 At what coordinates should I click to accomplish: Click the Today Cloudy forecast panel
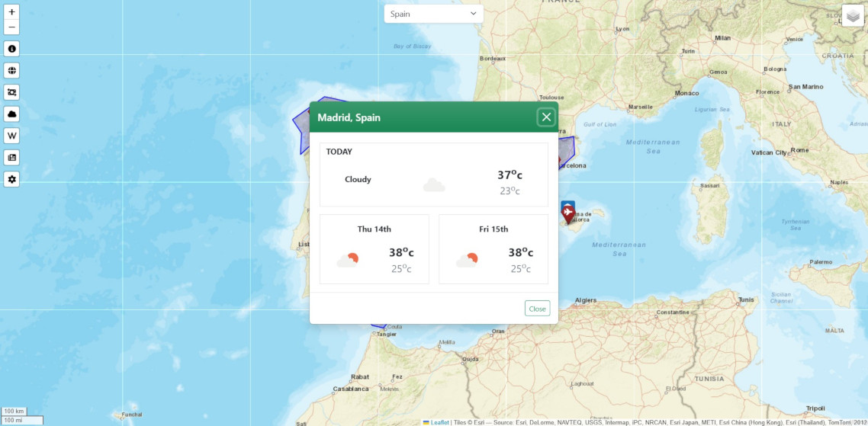point(433,175)
